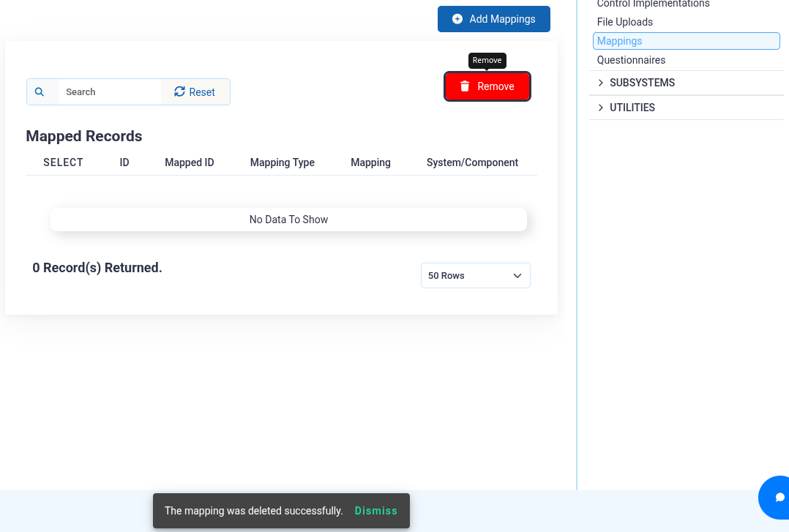Open the 50 Rows dropdown
Image resolution: width=789 pixels, height=532 pixels.
476,276
